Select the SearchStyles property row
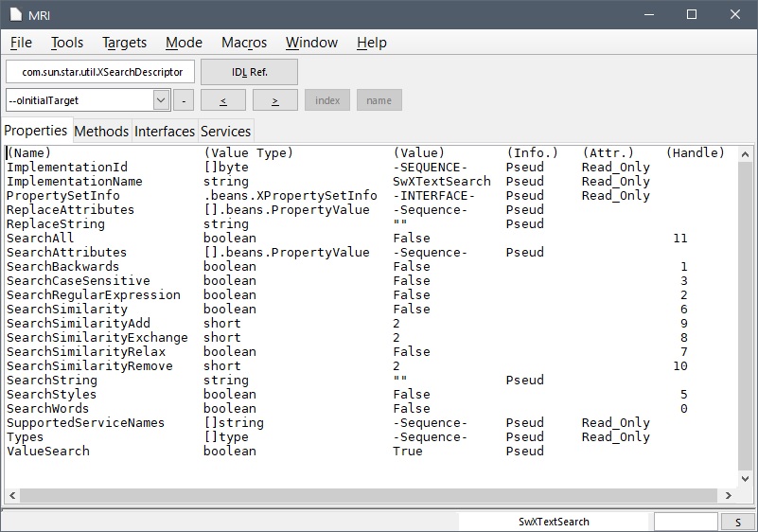This screenshot has height=532, width=758. tap(371, 394)
